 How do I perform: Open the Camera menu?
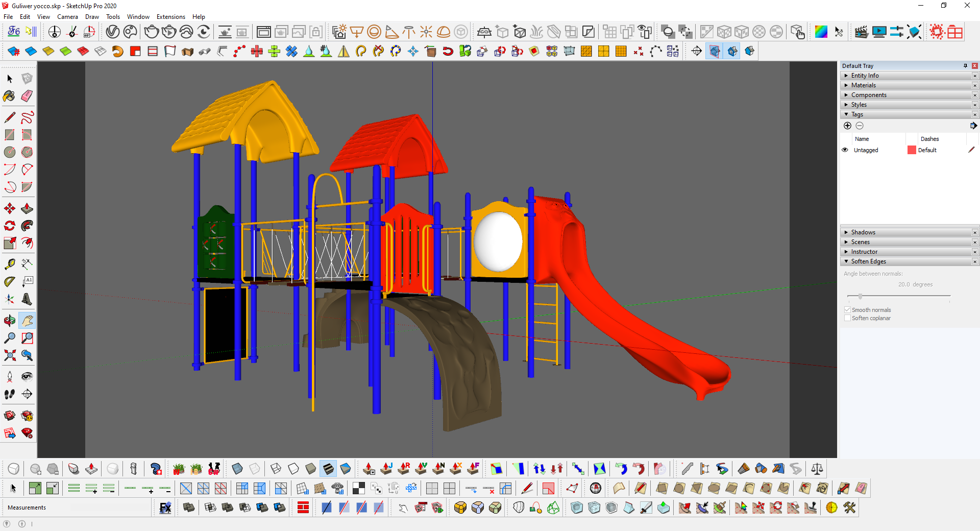67,17
